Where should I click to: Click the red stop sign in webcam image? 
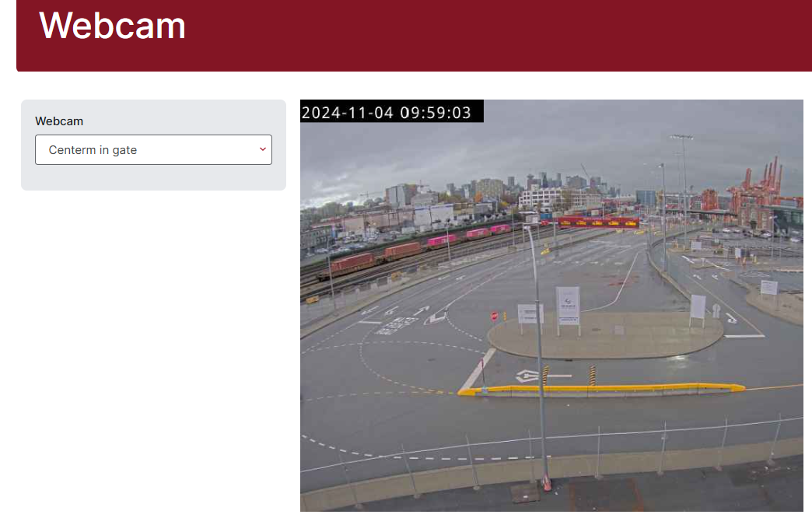(495, 316)
